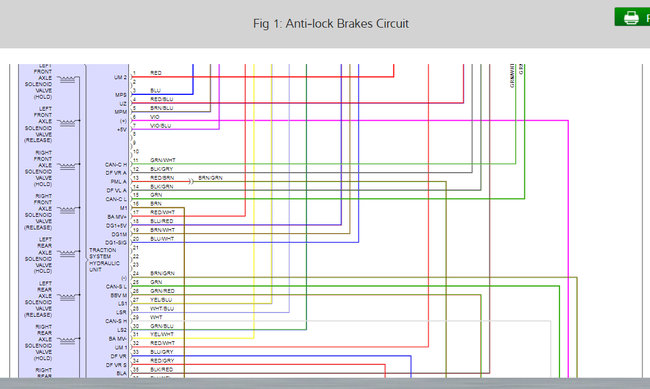650x389 pixels.
Task: Click the 'CAN-S L' terminal label
Action: pos(116,287)
